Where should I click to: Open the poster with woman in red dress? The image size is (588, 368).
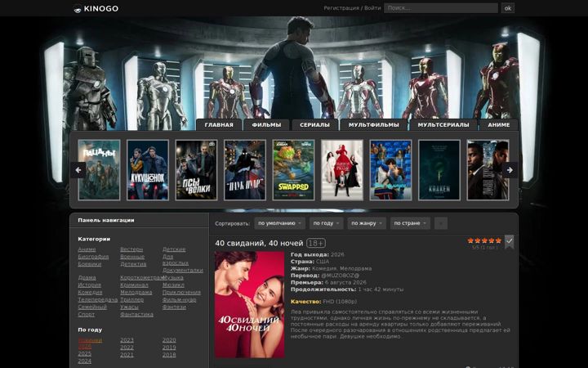342,170
